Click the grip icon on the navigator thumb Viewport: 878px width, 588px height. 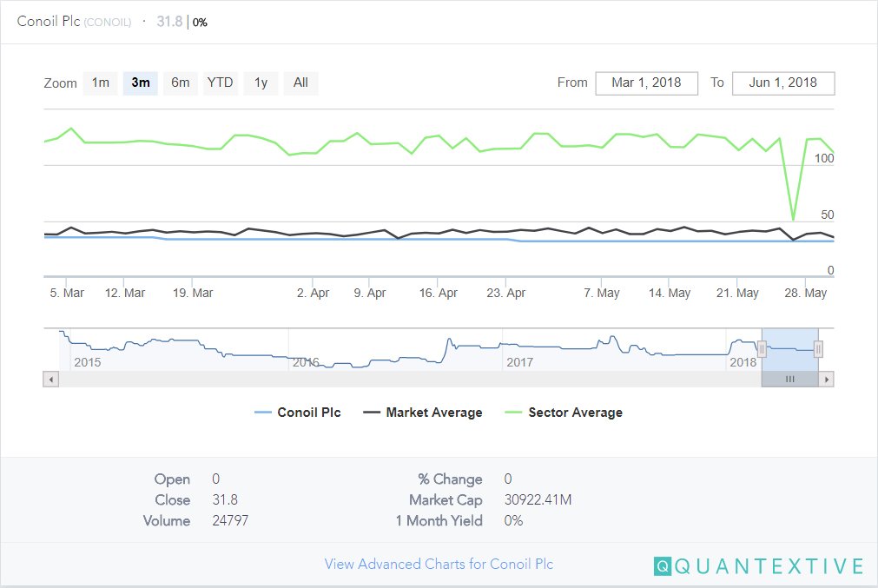coord(789,379)
